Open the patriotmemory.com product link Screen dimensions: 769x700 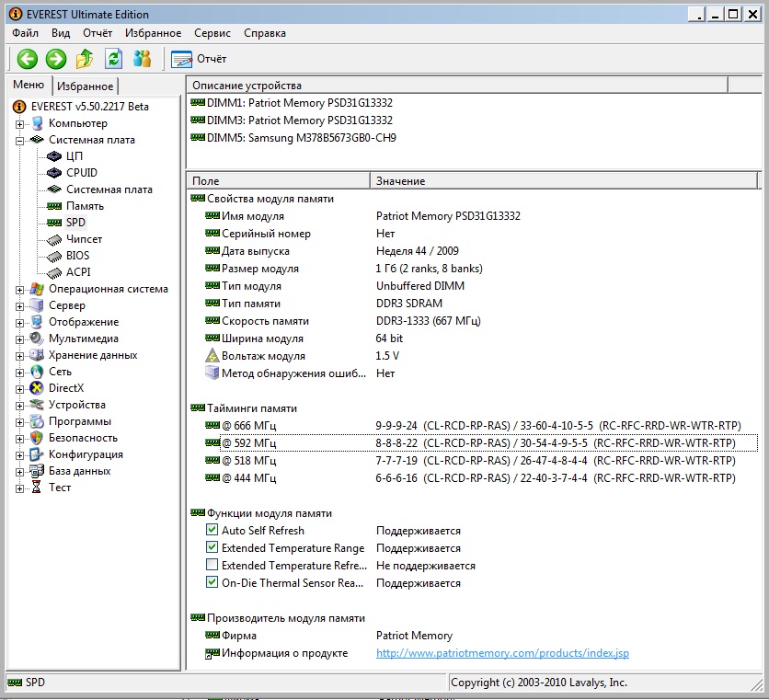pos(502,653)
